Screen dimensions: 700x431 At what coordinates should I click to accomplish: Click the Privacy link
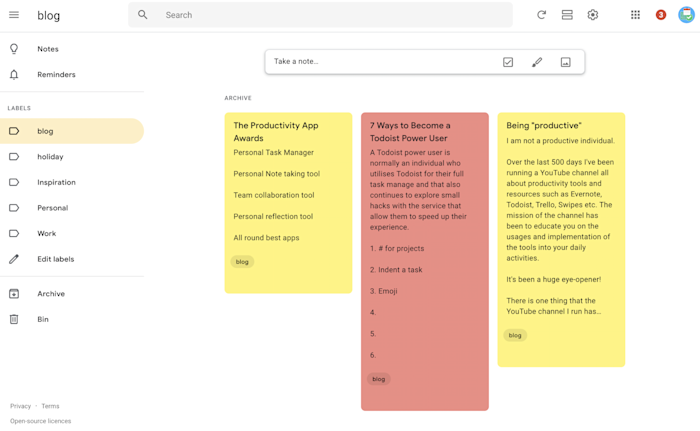(x=21, y=406)
